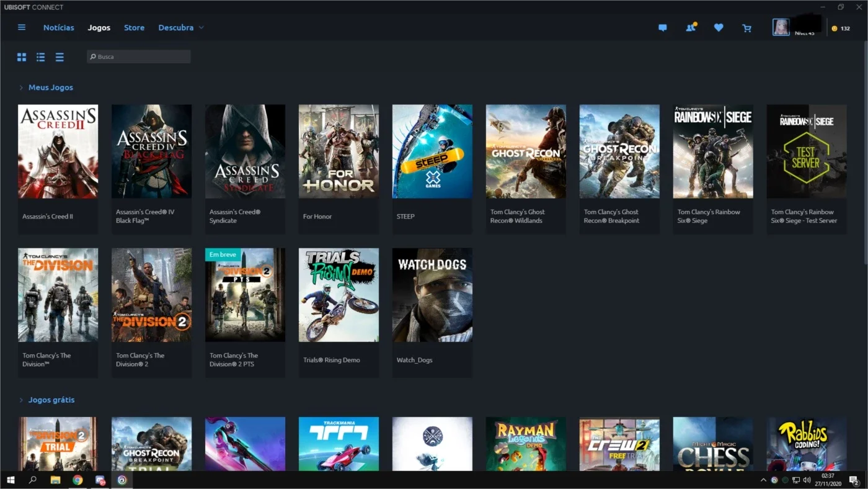Image resolution: width=868 pixels, height=489 pixels.
Task: Open Trials Rising Demo cover
Action: pos(339,295)
